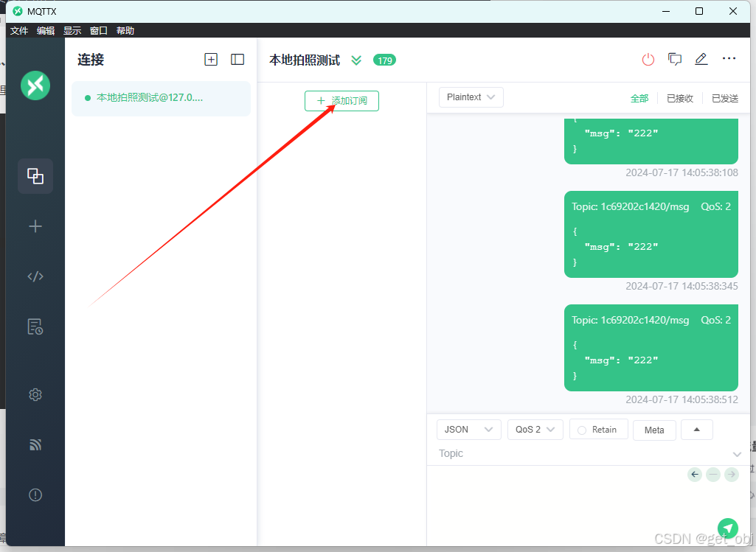Click the middle minus history button
The height and width of the screenshot is (552, 756).
713,475
